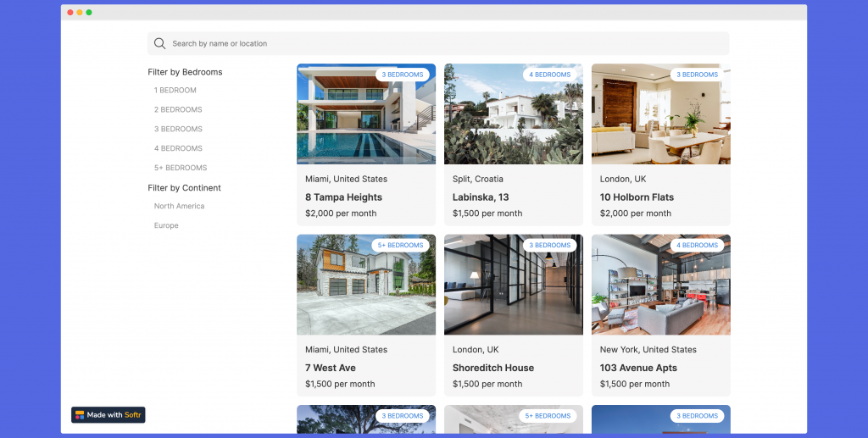Click London, UK above Shoreditch House

click(476, 350)
